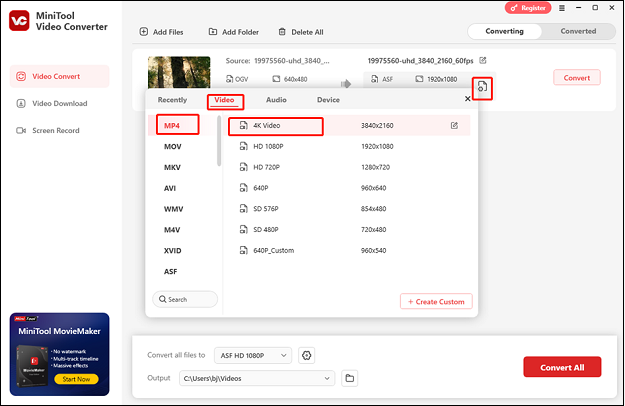
Task: Click the MiniTool Video Converter logo
Action: pos(19,21)
